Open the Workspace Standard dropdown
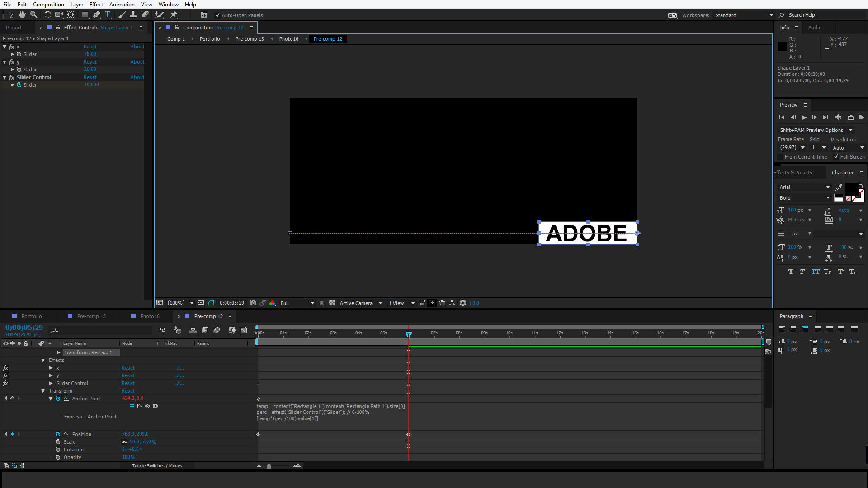Viewport: 868px width, 488px height. coord(744,15)
